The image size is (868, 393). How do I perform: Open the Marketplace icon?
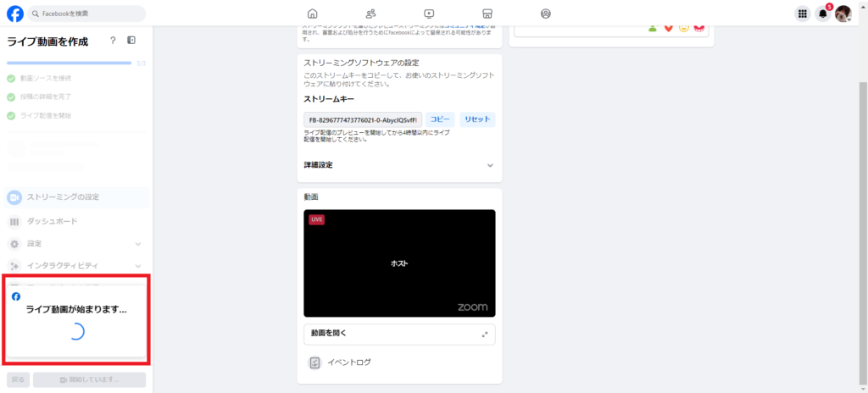(x=487, y=14)
